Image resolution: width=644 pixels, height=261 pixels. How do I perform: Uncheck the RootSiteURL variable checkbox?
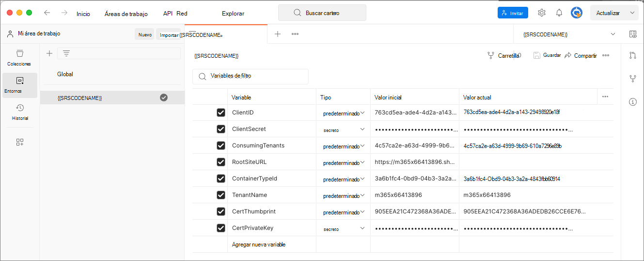[221, 162]
